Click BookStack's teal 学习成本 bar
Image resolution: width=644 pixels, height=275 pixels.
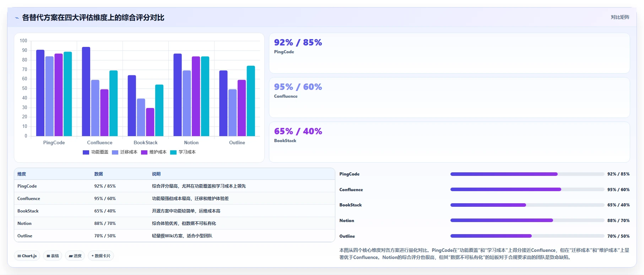pyautogui.click(x=159, y=110)
